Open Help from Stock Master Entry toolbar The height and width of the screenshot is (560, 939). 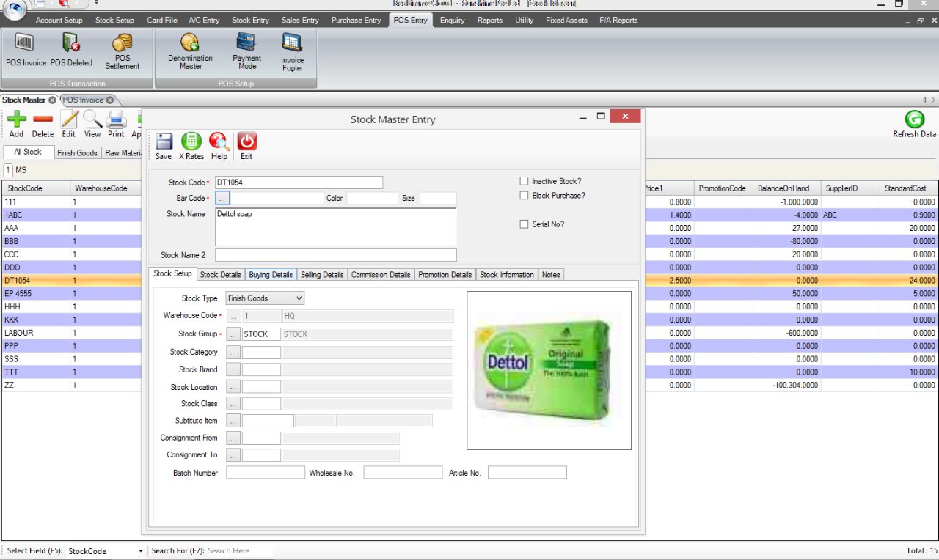pyautogui.click(x=219, y=144)
